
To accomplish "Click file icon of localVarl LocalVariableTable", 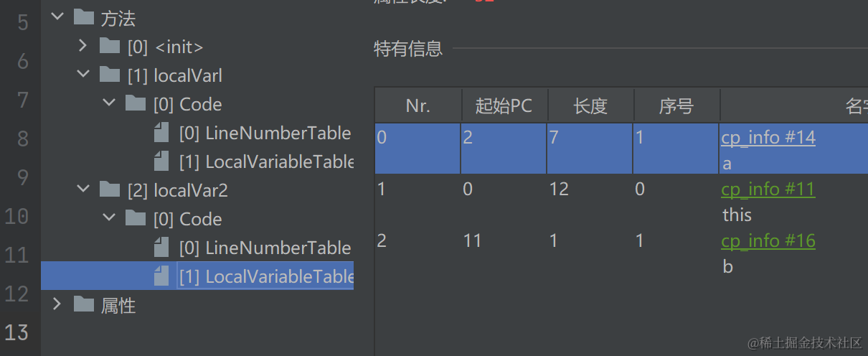I will tap(162, 161).
